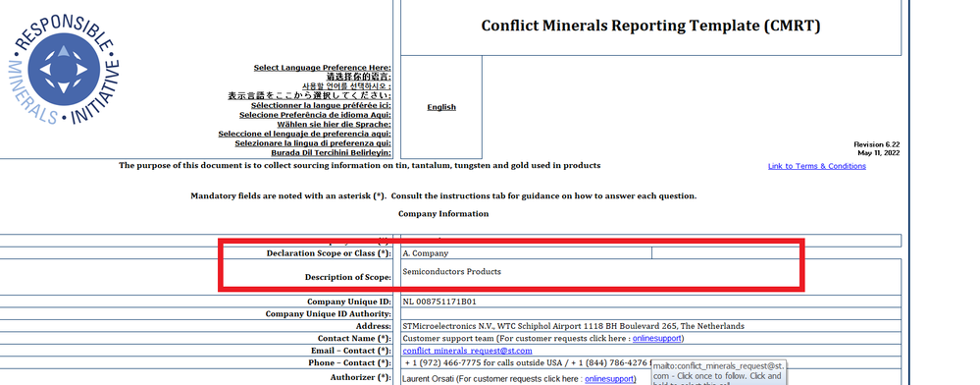The height and width of the screenshot is (385, 980).
Task: Open onlinesupport link in Contact Name row
Action: (657, 338)
